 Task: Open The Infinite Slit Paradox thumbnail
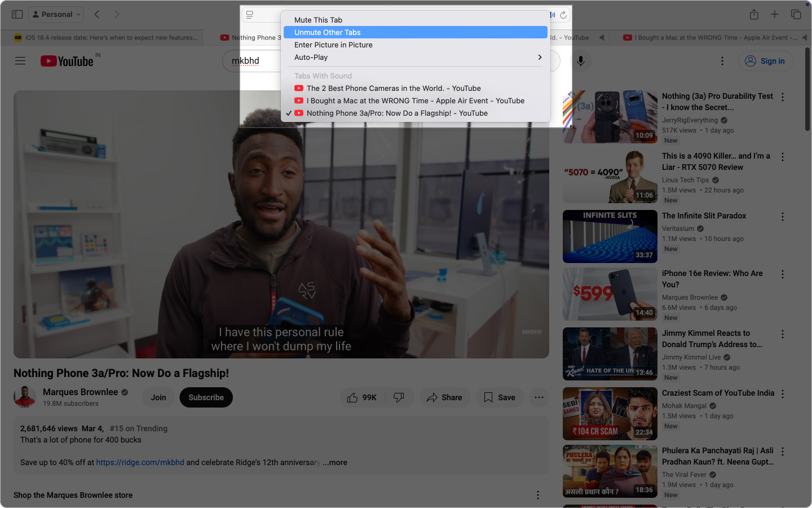click(x=610, y=237)
